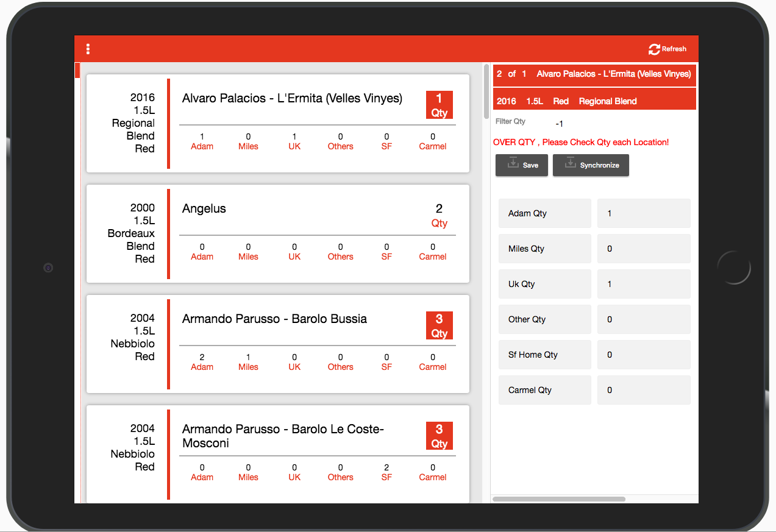Click the download icon inside the Save button

(513, 165)
